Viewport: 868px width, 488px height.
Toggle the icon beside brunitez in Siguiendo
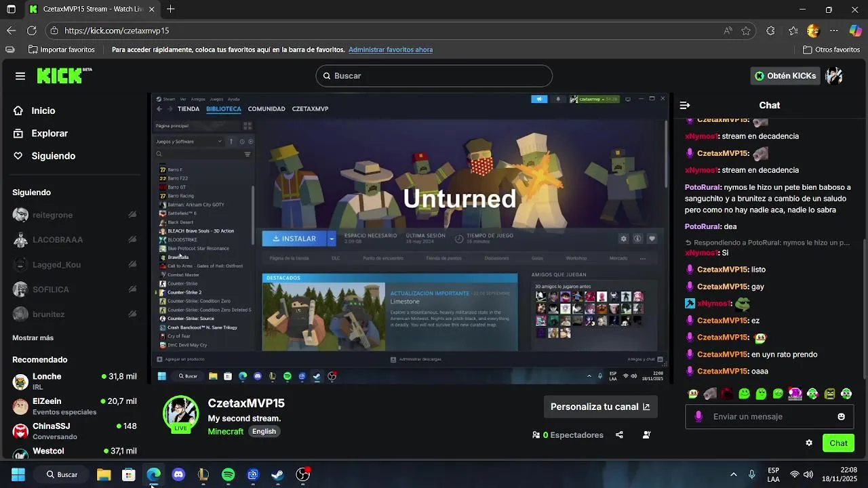[132, 314]
